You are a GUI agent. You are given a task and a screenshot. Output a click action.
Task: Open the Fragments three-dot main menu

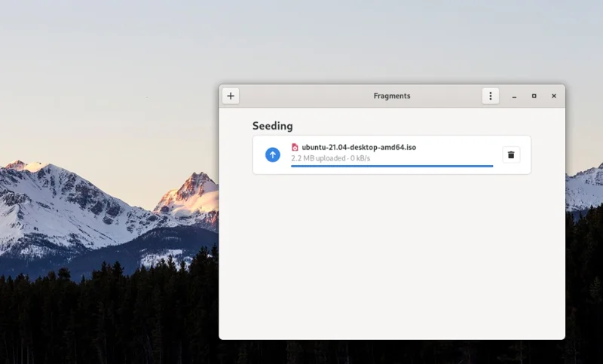click(x=491, y=96)
